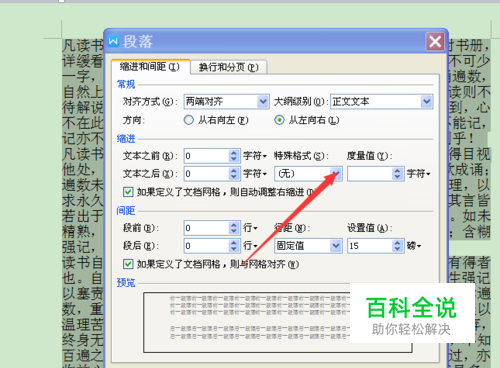This screenshot has width=500, height=368.
Task: Click the paragraph preview box
Action: pyautogui.click(x=278, y=322)
